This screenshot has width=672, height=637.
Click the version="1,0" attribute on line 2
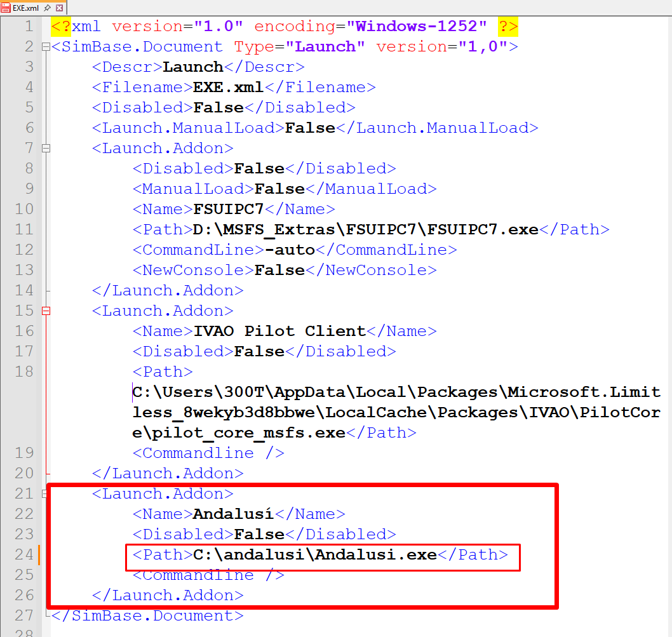point(442,47)
